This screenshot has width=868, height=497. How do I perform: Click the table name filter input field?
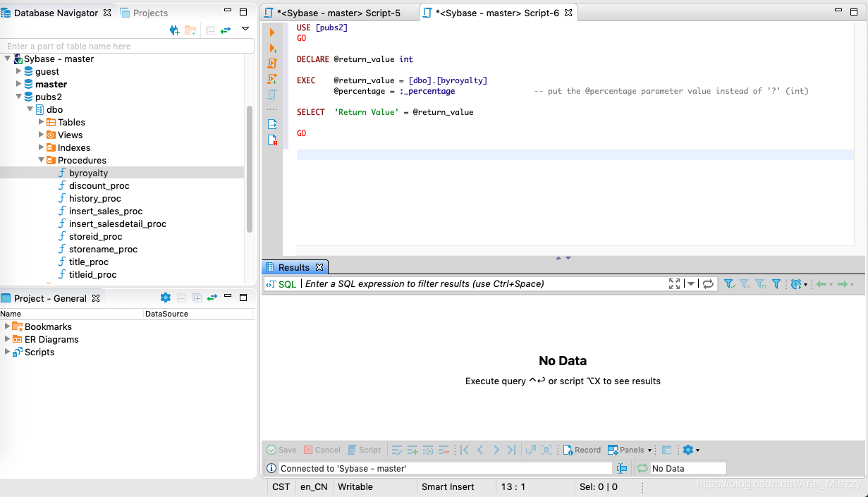pyautogui.click(x=127, y=46)
